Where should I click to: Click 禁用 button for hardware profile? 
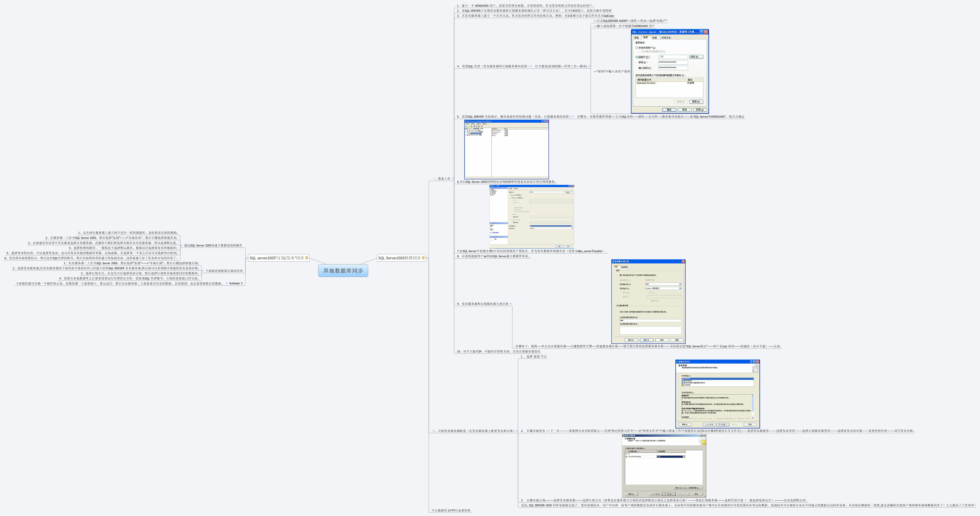696,102
